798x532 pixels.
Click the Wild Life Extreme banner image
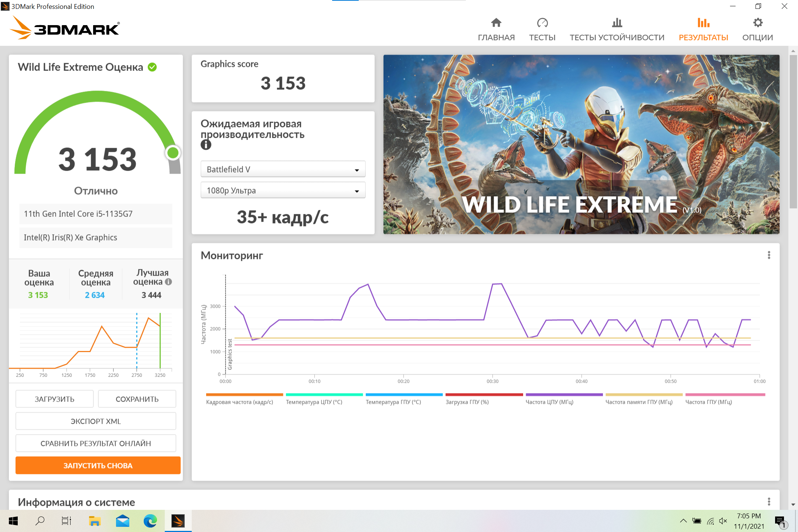(x=581, y=144)
